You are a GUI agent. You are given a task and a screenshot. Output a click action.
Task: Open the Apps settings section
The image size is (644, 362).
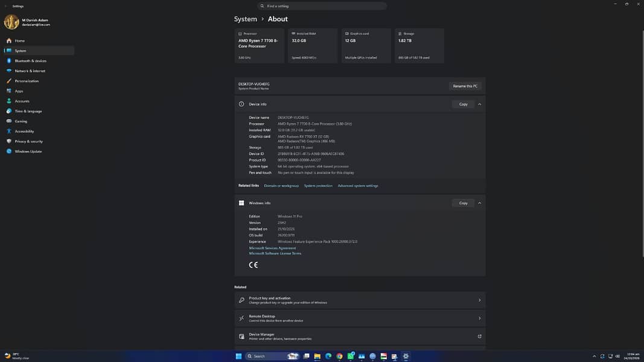[x=39, y=91]
